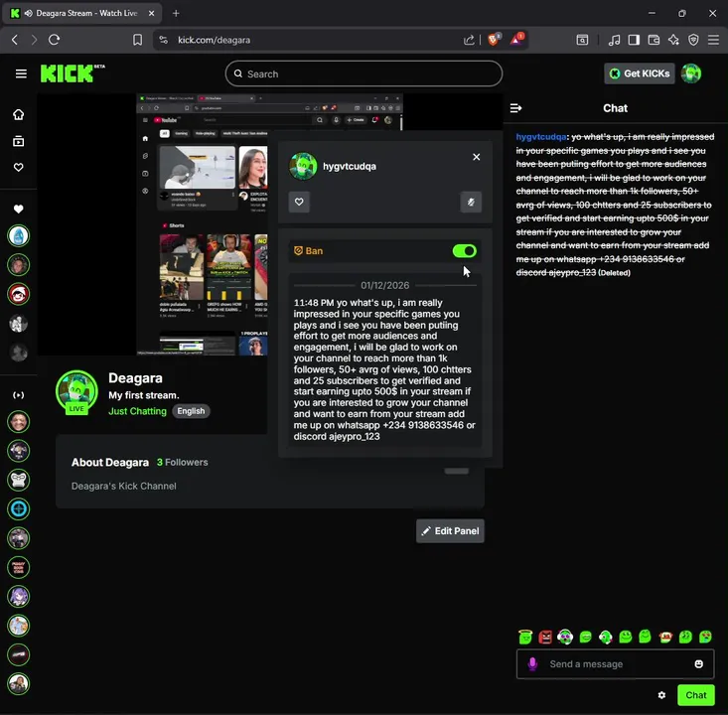The height and width of the screenshot is (715, 728).
Task: Click the 01/12/2026 date divider
Action: (x=385, y=286)
